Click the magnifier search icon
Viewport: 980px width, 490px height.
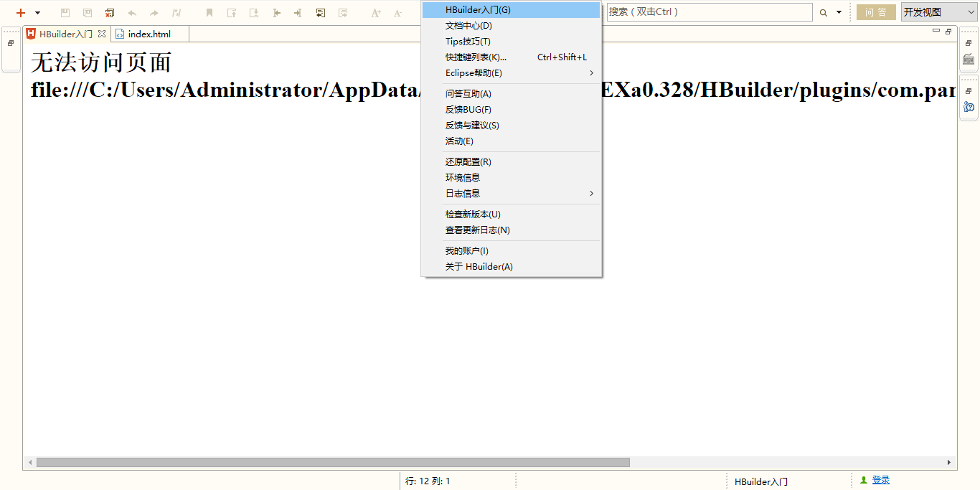point(823,13)
